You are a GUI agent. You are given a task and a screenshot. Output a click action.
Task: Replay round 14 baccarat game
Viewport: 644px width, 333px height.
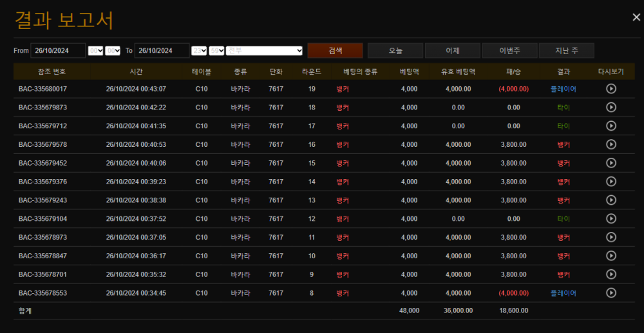(x=611, y=182)
